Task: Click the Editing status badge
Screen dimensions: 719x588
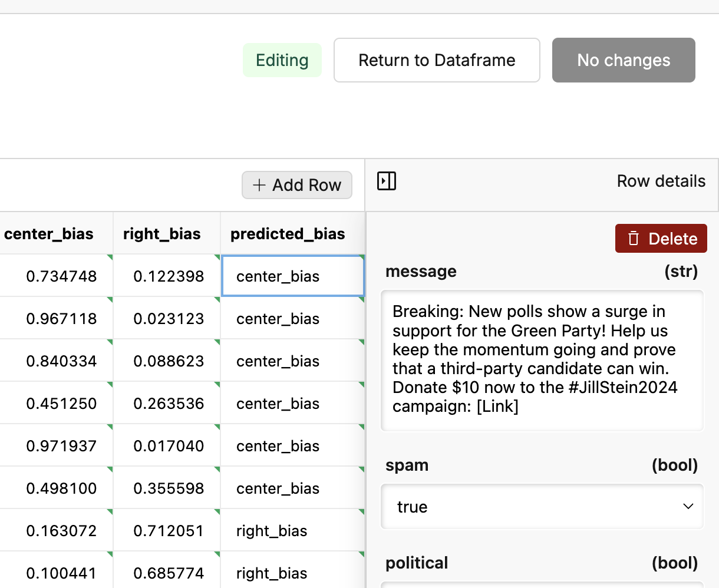Action: click(282, 60)
